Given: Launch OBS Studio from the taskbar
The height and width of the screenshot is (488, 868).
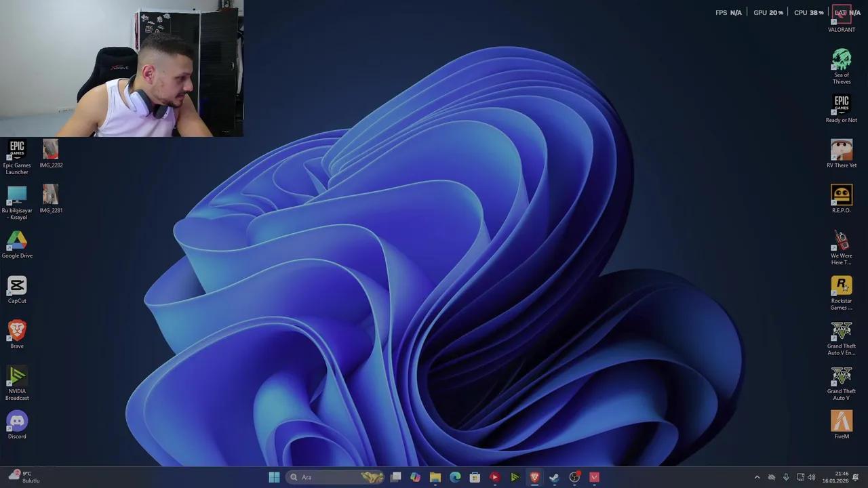Looking at the screenshot, I should (574, 476).
